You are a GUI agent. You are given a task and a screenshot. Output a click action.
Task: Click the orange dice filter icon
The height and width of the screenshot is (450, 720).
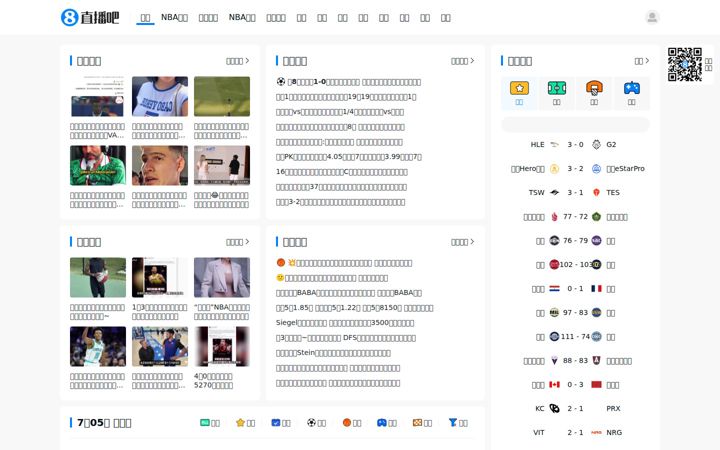pyautogui.click(x=417, y=422)
